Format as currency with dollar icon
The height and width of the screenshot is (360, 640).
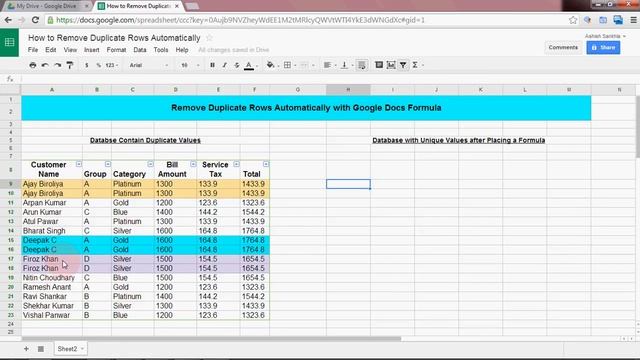[x=87, y=65]
